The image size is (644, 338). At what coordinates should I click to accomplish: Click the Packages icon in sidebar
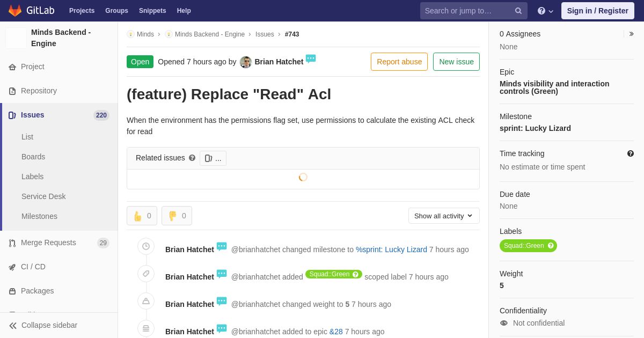[12, 291]
